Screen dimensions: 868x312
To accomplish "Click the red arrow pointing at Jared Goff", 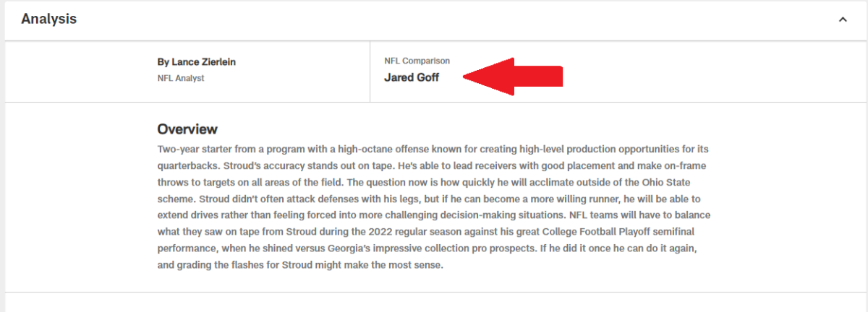I will click(513, 76).
